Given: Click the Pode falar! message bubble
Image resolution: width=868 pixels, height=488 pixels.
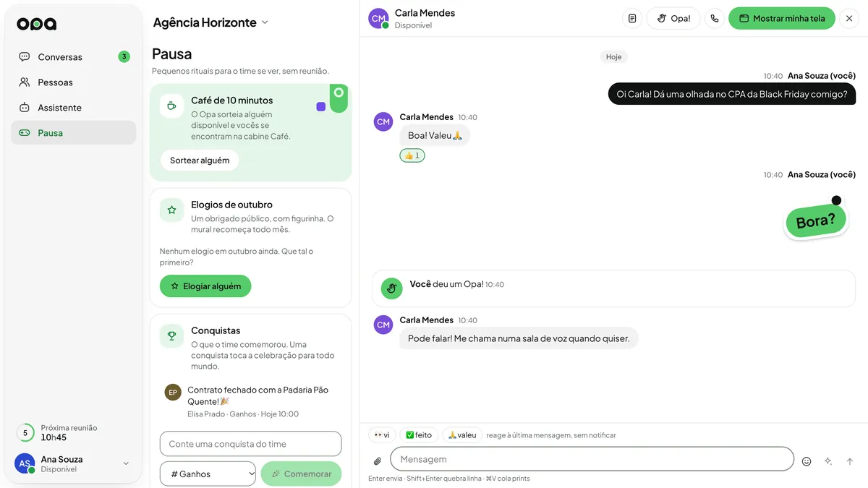Looking at the screenshot, I should pyautogui.click(x=519, y=338).
